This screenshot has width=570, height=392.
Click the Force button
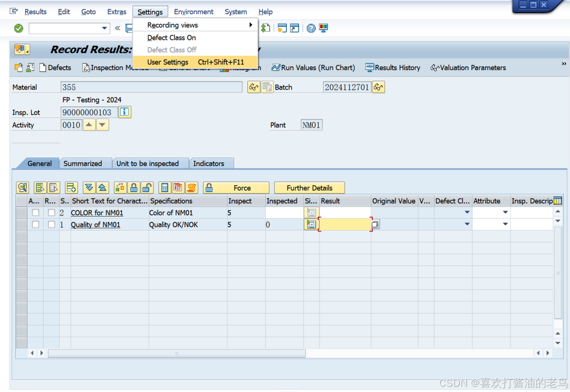[x=236, y=188]
